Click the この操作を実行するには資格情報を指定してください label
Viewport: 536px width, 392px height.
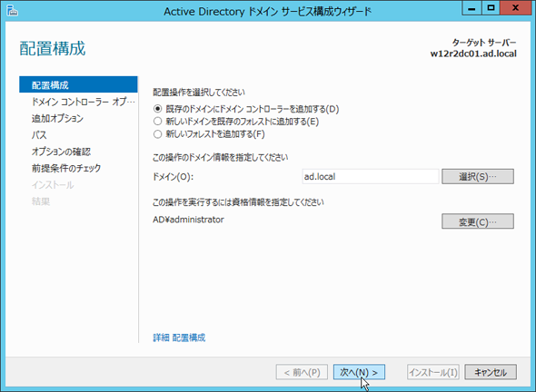click(238, 202)
